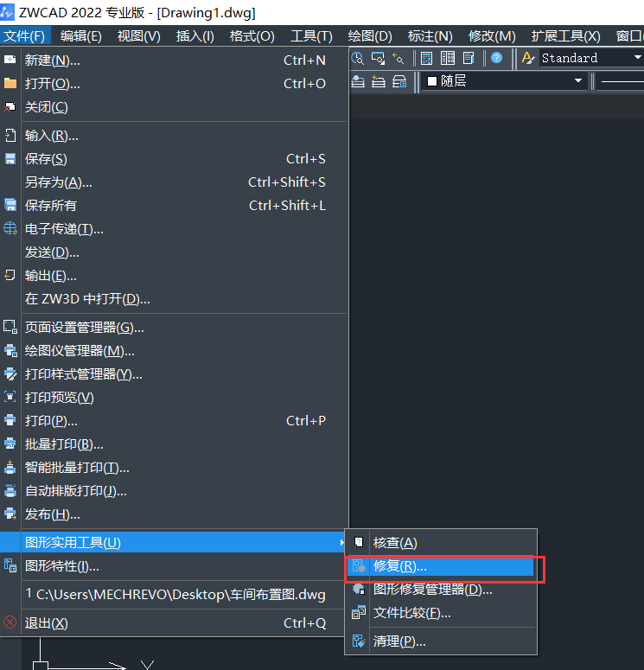
Task: Choose 文件比较(F)...
Action: 440,613
